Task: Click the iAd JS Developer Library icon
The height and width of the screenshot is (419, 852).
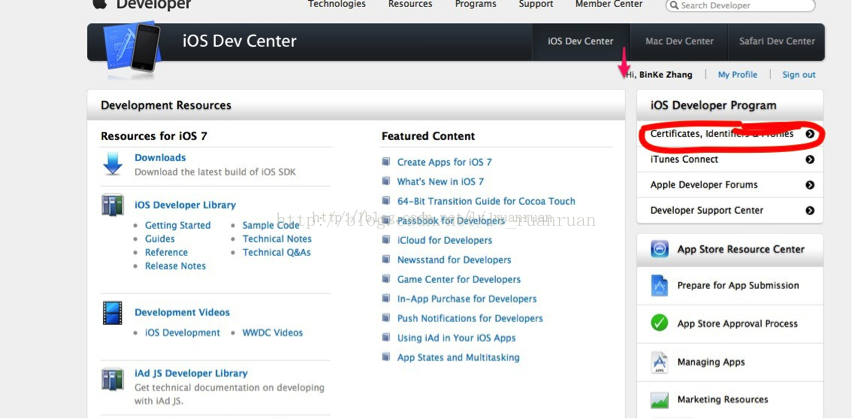Action: [x=112, y=379]
